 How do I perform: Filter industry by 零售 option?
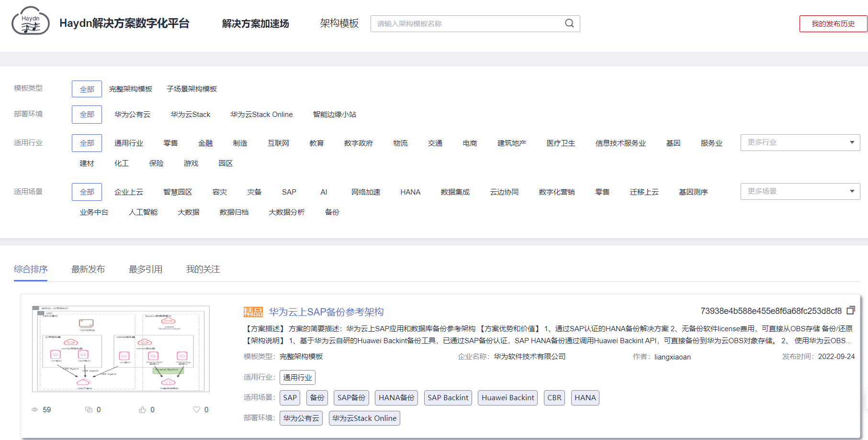pos(170,143)
